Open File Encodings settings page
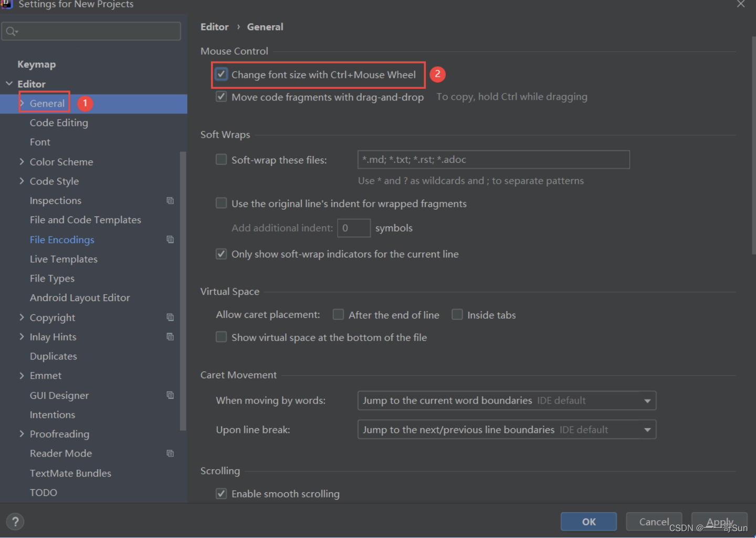This screenshot has height=538, width=756. tap(62, 240)
